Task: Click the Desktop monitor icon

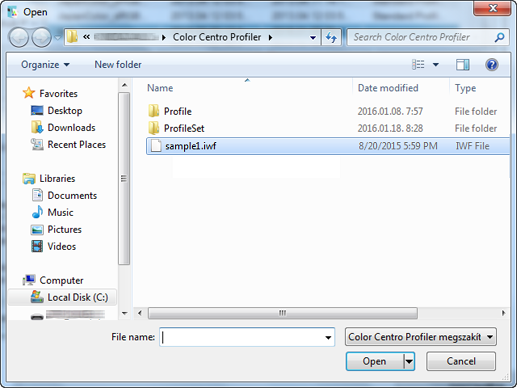Action: tap(37, 110)
